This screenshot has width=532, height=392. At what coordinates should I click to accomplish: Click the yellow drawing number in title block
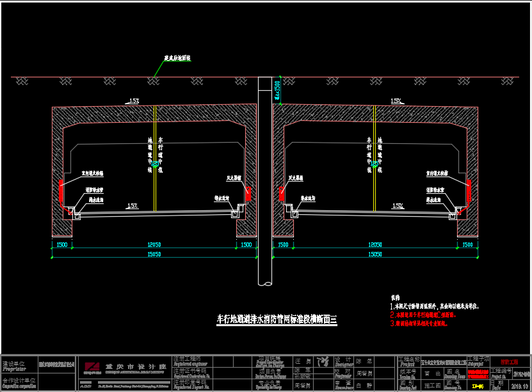tap(478, 386)
